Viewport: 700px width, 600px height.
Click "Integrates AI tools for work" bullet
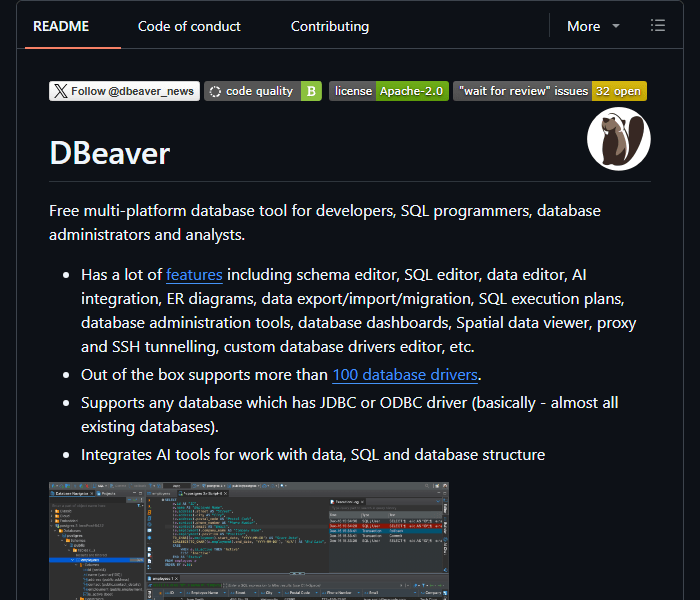[x=313, y=454]
